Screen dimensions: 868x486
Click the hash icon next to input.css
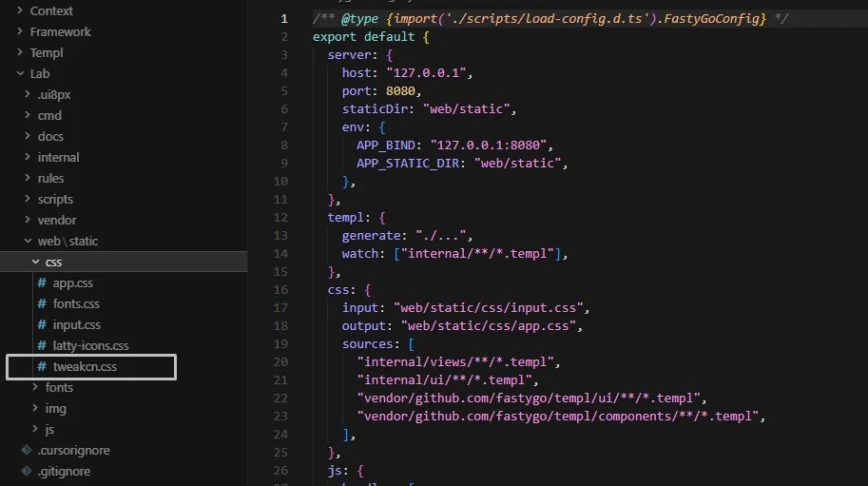[x=42, y=325]
